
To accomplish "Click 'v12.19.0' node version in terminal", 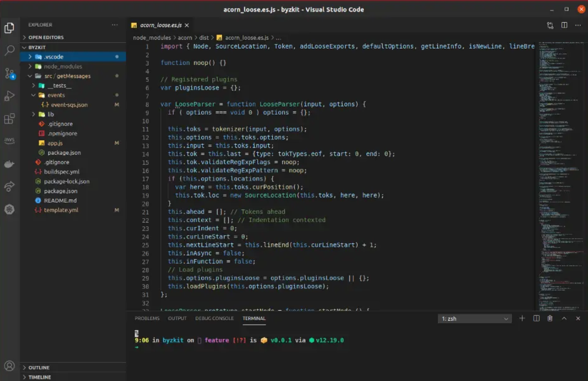I will tap(329, 340).
